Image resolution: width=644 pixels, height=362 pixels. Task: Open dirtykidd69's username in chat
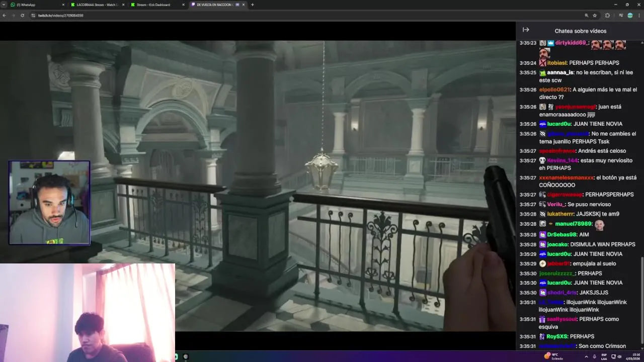(x=571, y=43)
